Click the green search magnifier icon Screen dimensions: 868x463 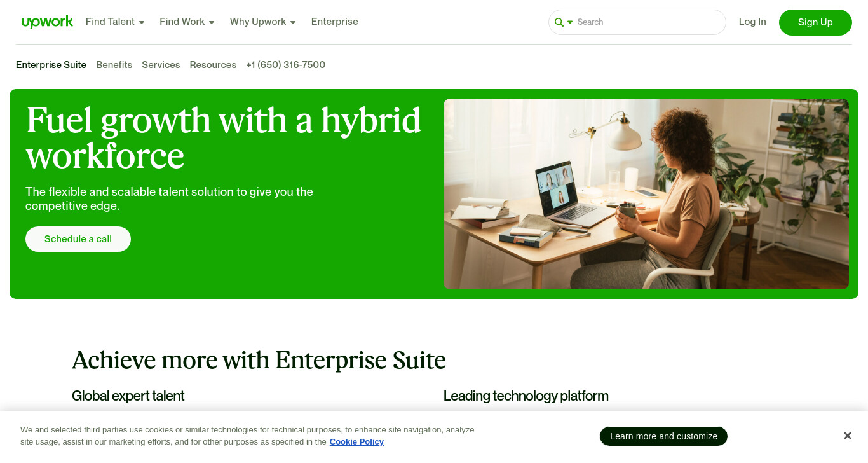coord(559,22)
